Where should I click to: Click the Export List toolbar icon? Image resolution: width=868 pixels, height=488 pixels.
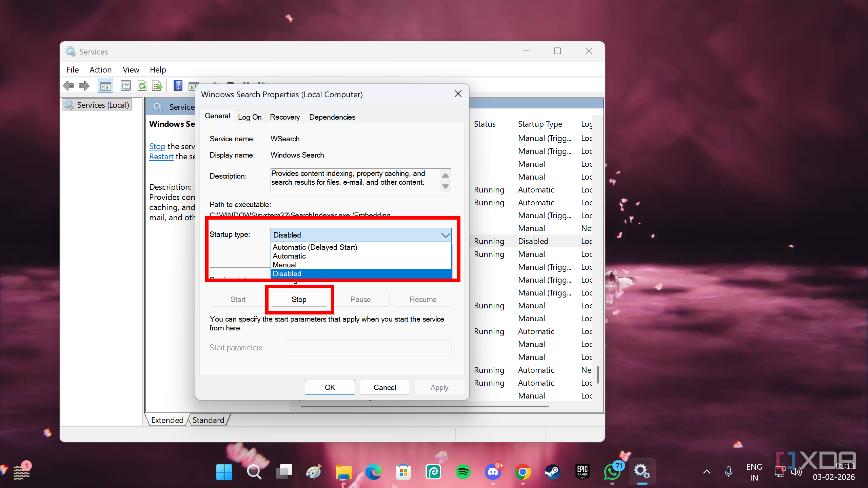pyautogui.click(x=157, y=86)
